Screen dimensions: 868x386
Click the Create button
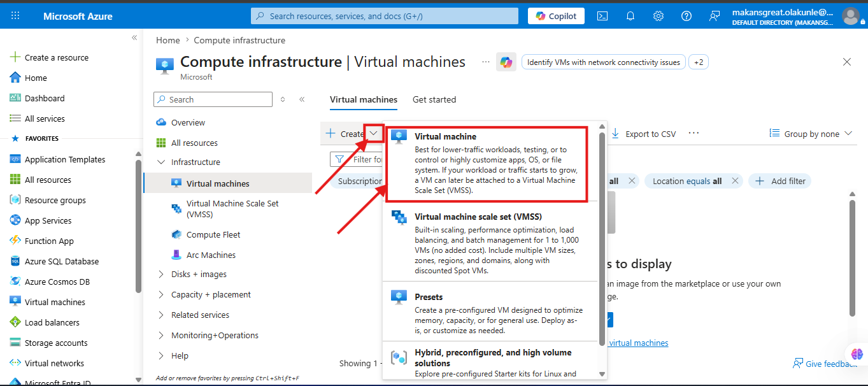pos(345,134)
